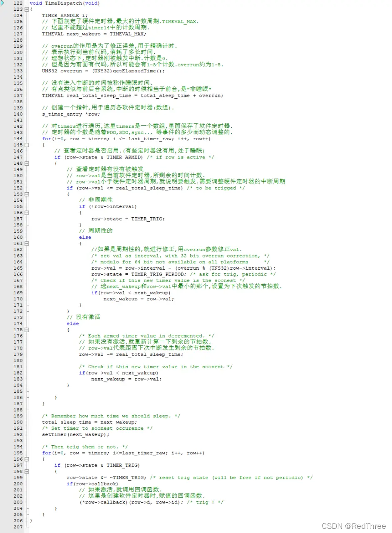This screenshot has width=392, height=533.
Task: Click line number 165 in the gutter
Action: click(x=18, y=268)
